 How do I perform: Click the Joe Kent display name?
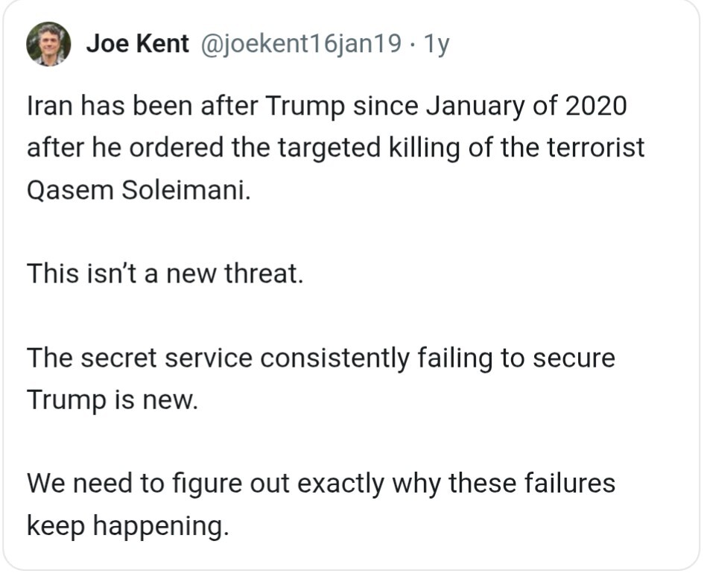coord(137,44)
